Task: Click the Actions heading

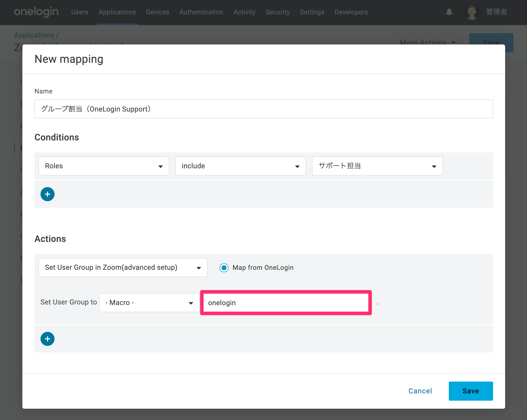Action: pos(50,239)
